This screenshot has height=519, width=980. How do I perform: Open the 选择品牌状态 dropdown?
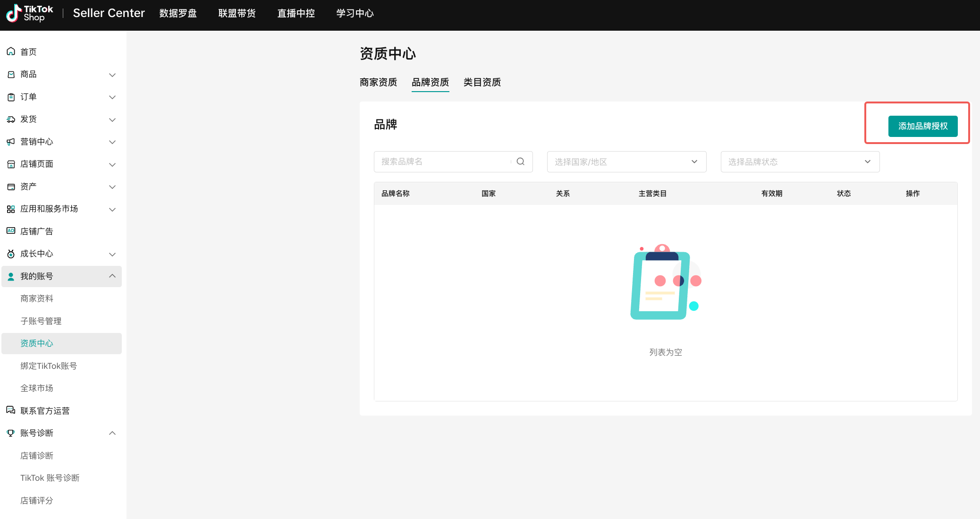tap(800, 162)
